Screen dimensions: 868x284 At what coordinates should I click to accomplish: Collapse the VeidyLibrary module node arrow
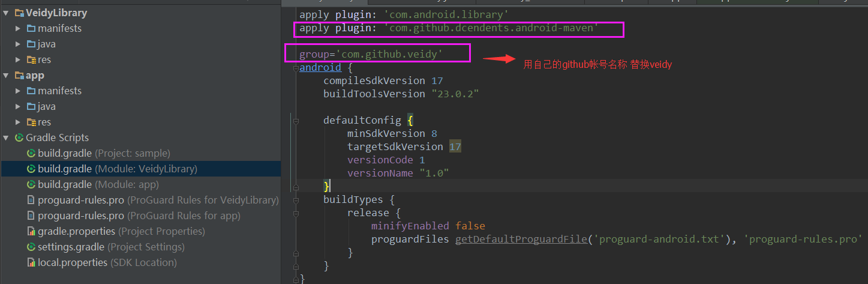[6, 13]
